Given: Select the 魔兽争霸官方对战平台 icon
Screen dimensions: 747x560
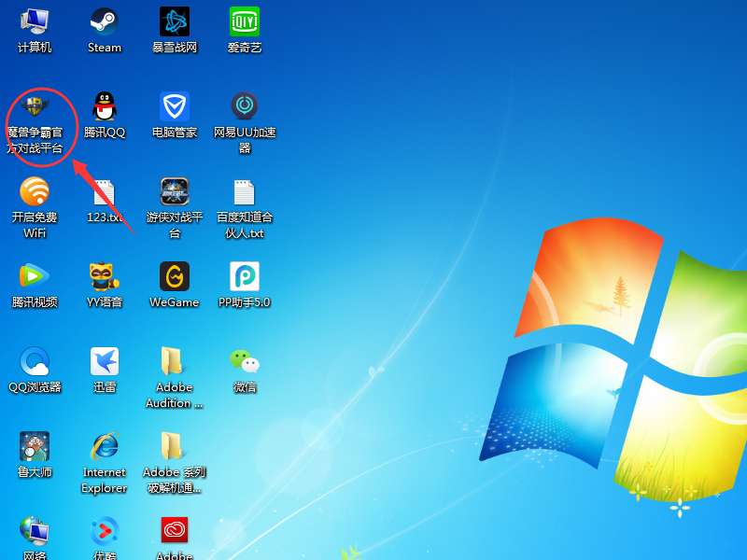Looking at the screenshot, I should point(35,106).
